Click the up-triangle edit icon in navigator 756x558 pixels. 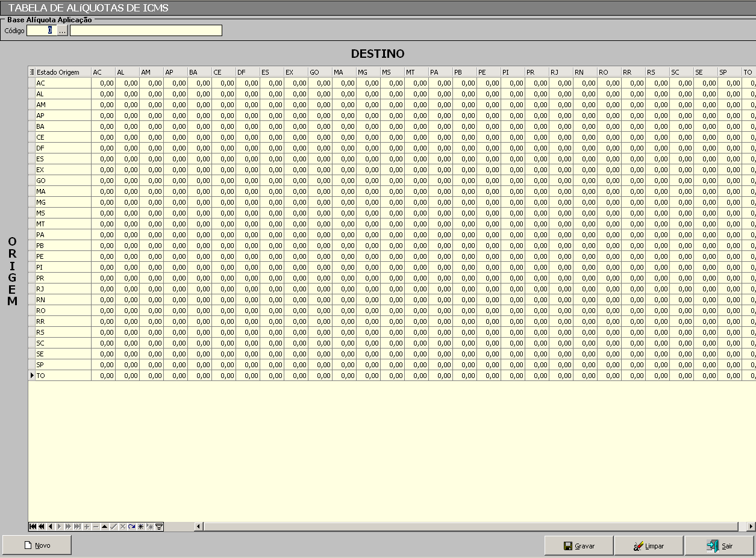pyautogui.click(x=104, y=527)
